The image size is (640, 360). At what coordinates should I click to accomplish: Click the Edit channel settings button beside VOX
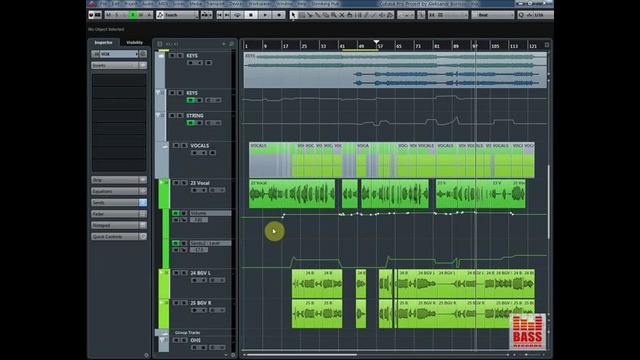pos(143,54)
